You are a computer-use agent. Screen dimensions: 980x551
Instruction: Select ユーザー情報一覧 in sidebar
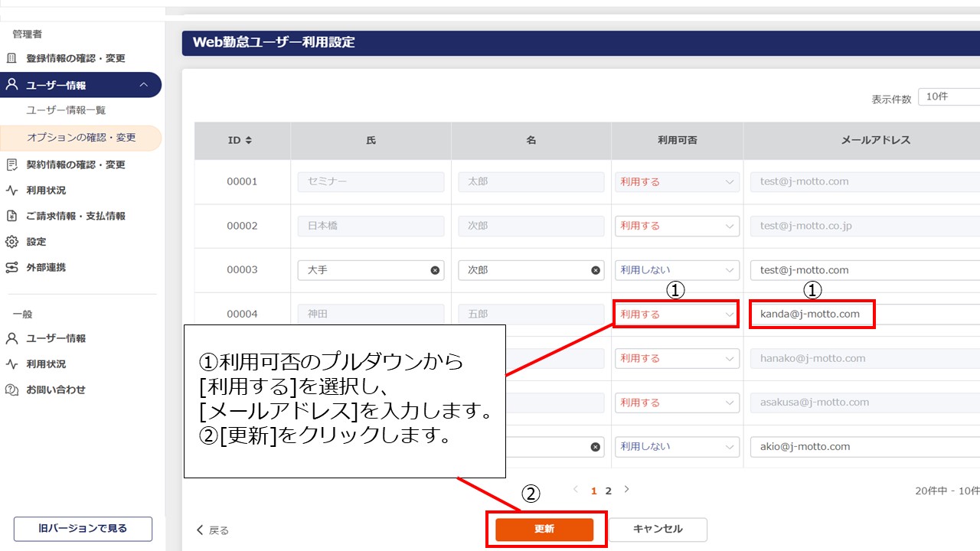(67, 110)
